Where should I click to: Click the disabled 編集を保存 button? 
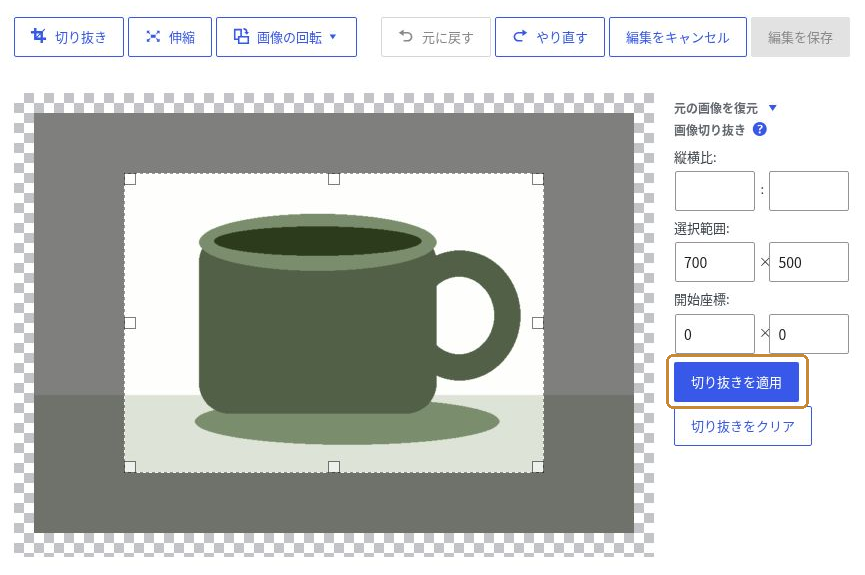tap(800, 37)
